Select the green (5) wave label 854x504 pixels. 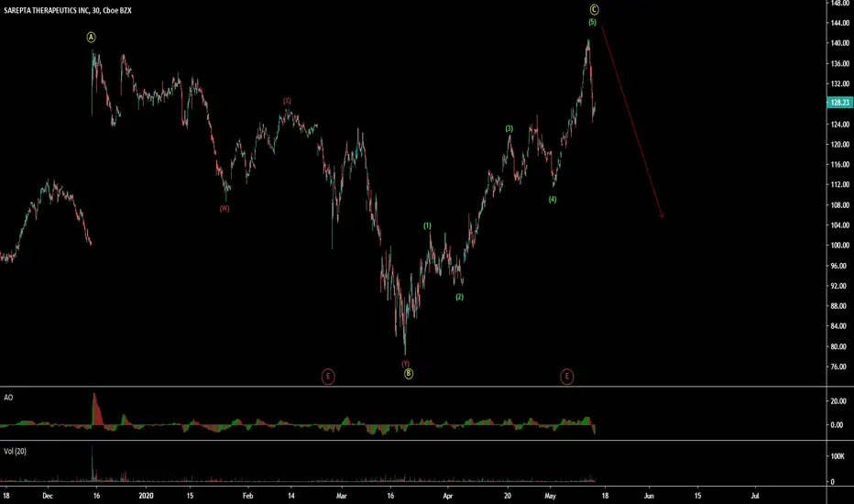pos(593,22)
